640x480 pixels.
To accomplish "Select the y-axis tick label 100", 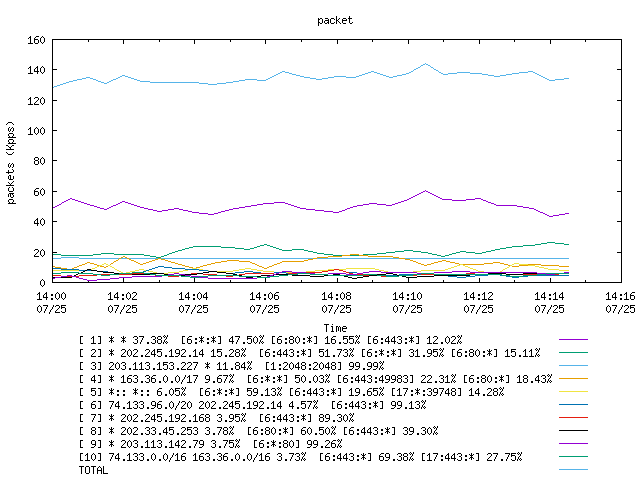I will click(36, 131).
